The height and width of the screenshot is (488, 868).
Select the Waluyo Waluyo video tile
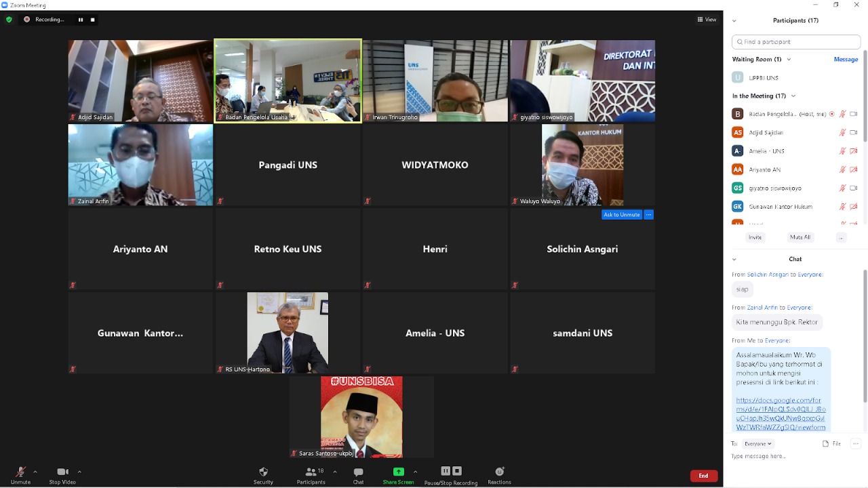(x=583, y=165)
